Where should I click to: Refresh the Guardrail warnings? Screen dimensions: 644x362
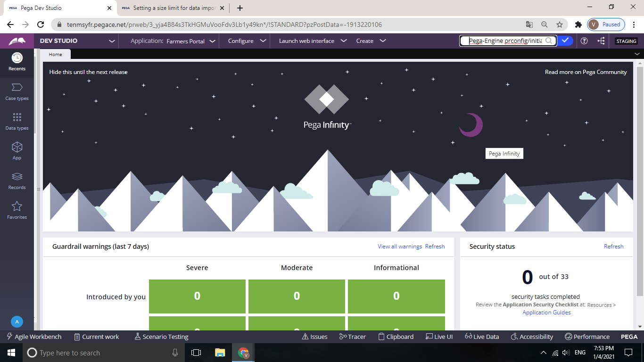tap(435, 247)
